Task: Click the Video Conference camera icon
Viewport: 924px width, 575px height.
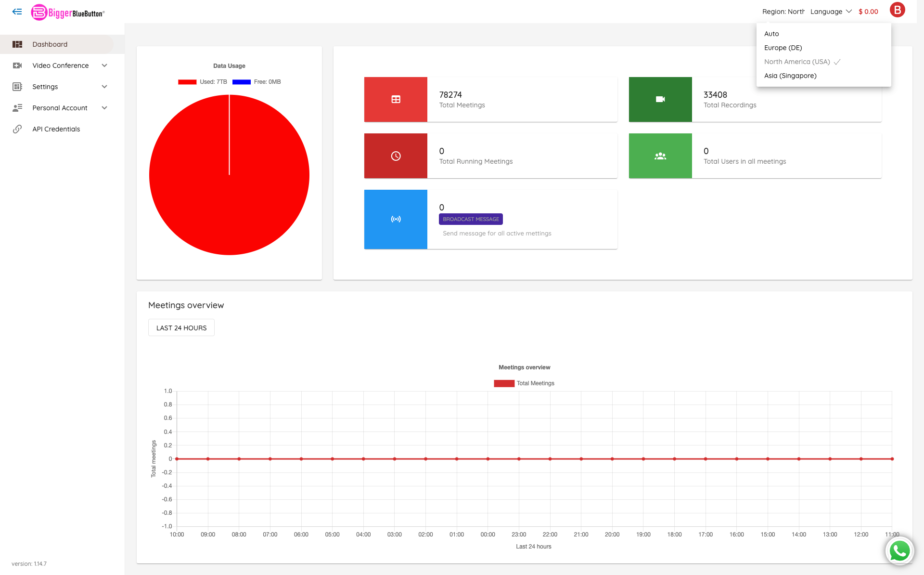Action: point(17,65)
